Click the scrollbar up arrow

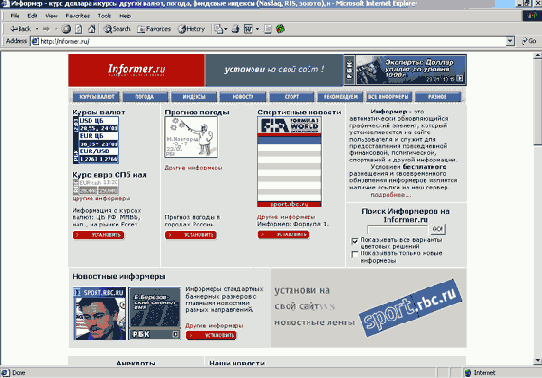[538, 56]
